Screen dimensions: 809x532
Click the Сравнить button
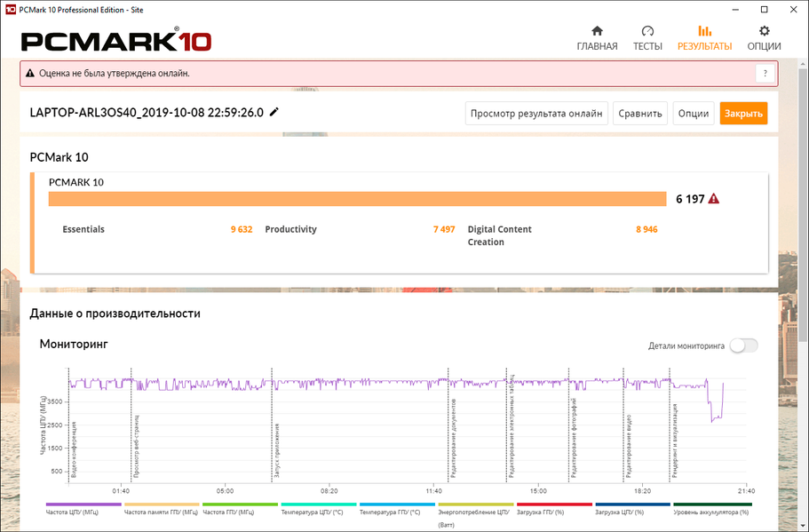click(x=640, y=114)
